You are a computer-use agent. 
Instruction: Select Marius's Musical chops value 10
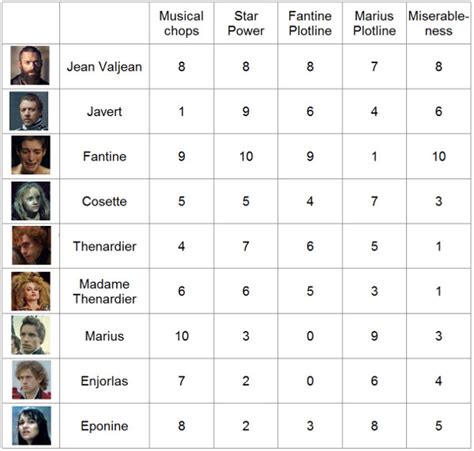[x=182, y=336]
